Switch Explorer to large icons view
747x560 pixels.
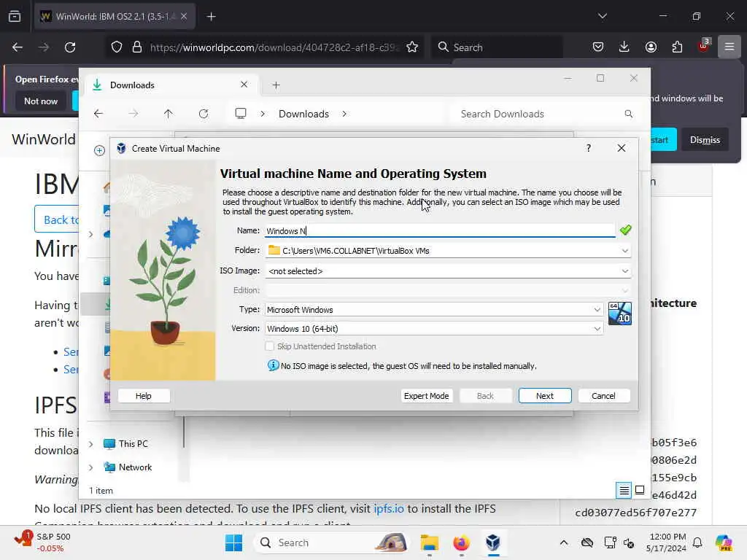coord(640,490)
